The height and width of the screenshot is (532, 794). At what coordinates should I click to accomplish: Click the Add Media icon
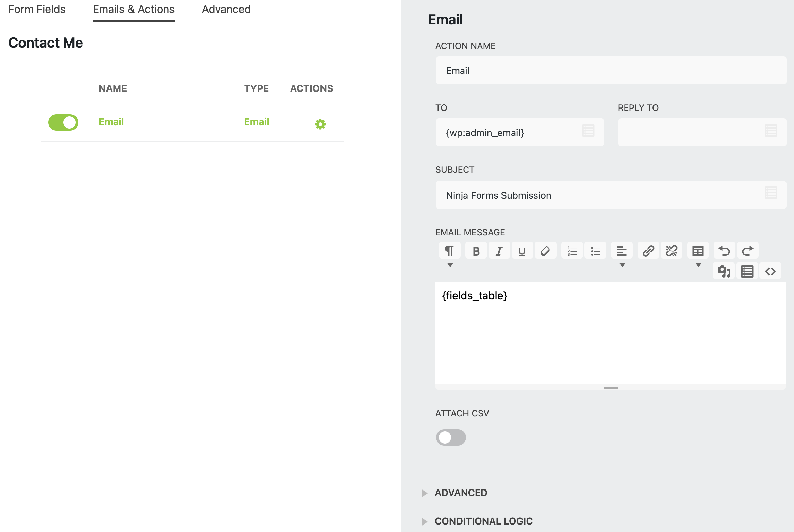click(x=724, y=271)
